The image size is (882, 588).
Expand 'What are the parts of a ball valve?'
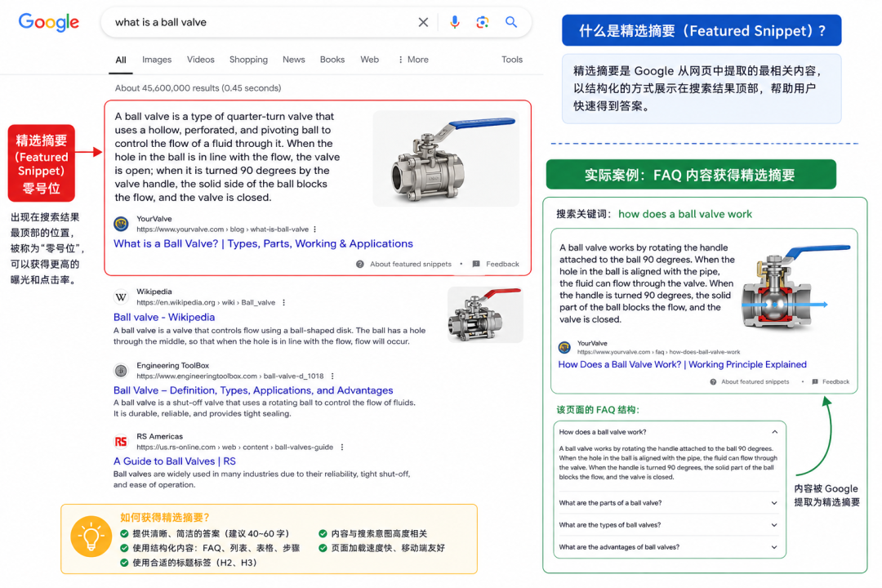pos(774,503)
